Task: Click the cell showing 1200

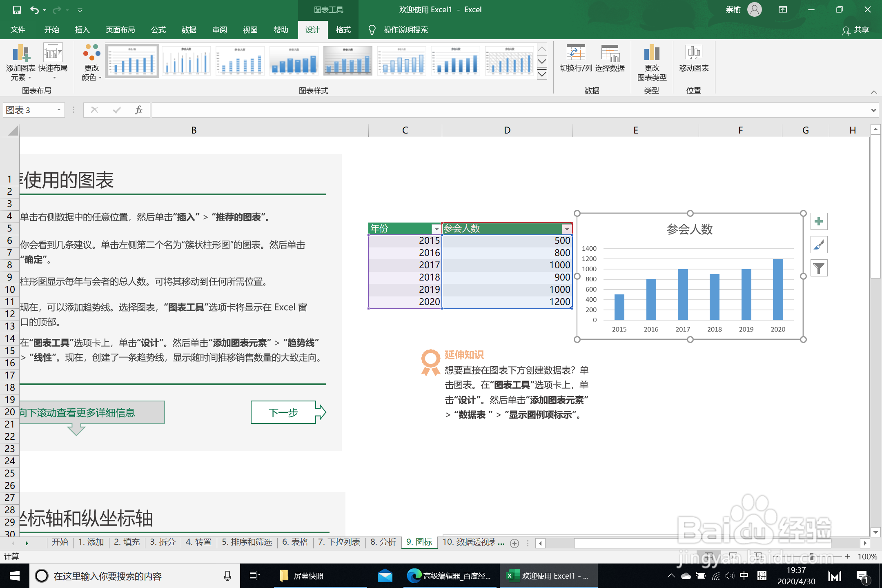Action: [x=507, y=302]
